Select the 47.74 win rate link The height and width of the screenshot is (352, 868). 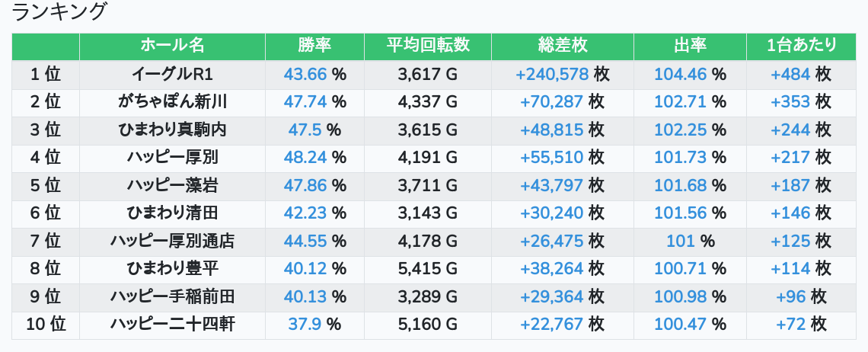pyautogui.click(x=305, y=102)
